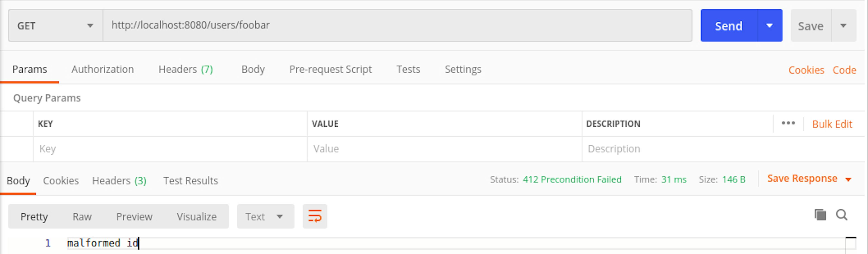The width and height of the screenshot is (868, 254).
Task: Open the three-dots column options
Action: click(x=788, y=124)
